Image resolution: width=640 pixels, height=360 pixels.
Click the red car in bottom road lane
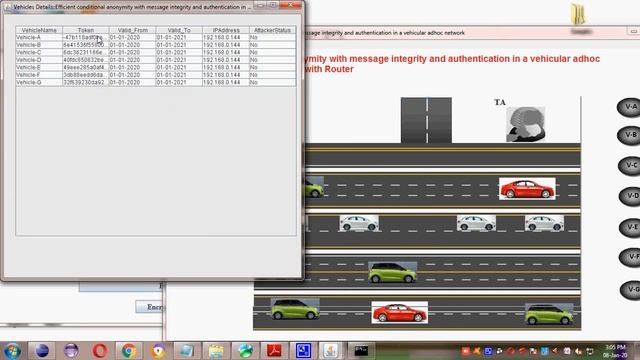pos(400,313)
